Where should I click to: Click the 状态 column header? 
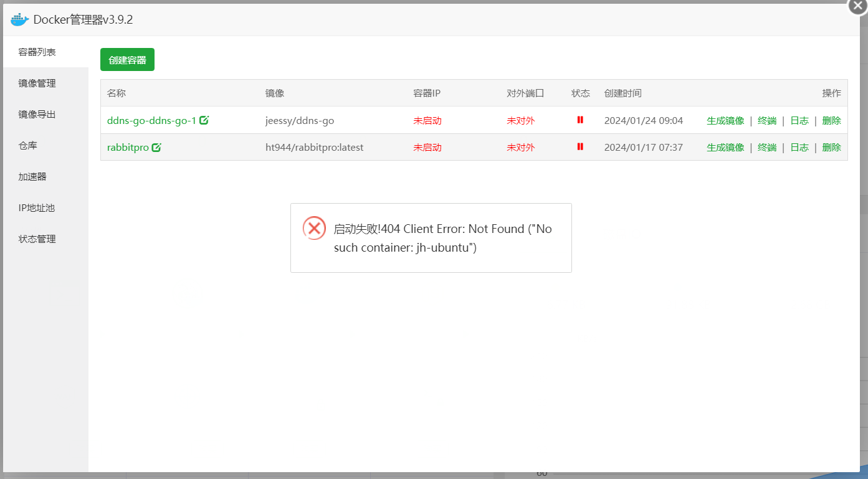click(581, 93)
